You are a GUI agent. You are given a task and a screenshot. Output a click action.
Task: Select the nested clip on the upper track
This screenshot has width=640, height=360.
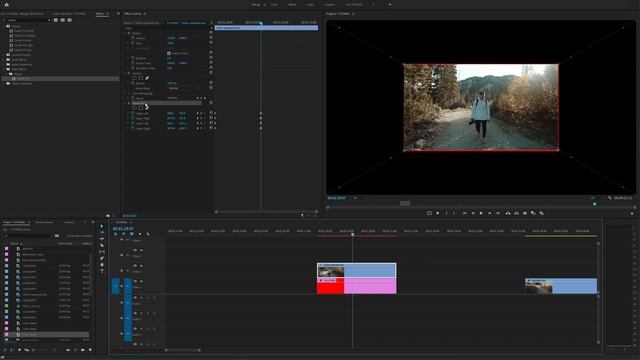tap(356, 271)
